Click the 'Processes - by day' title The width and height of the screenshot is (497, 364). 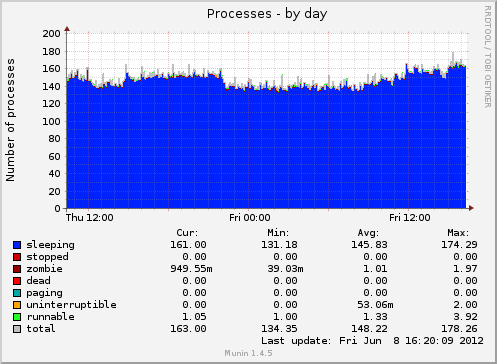[267, 14]
